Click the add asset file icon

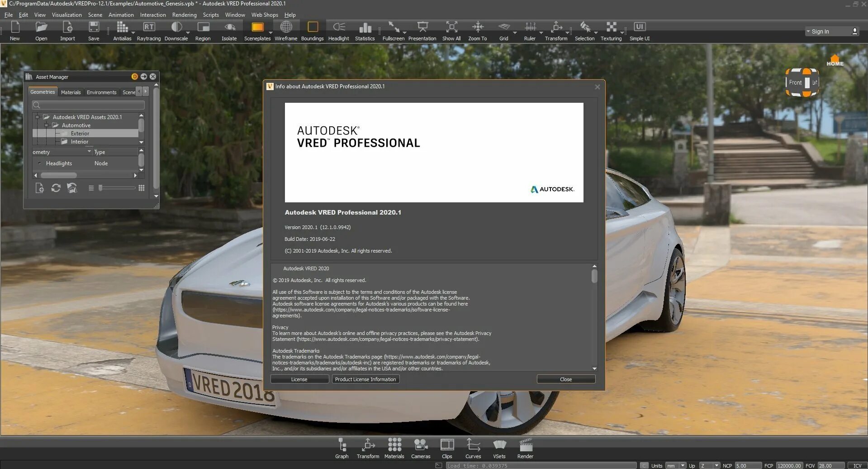(39, 188)
